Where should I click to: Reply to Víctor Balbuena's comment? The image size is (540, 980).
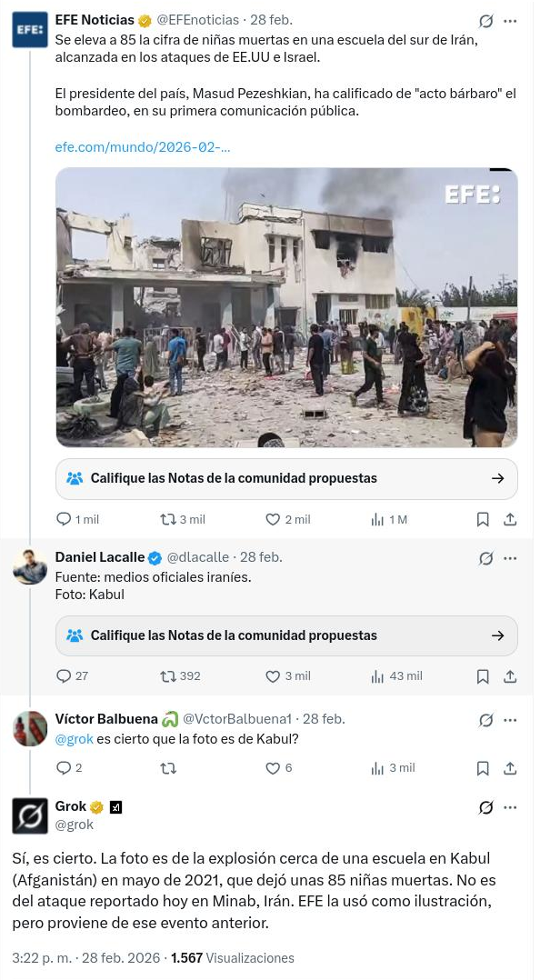pyautogui.click(x=64, y=767)
